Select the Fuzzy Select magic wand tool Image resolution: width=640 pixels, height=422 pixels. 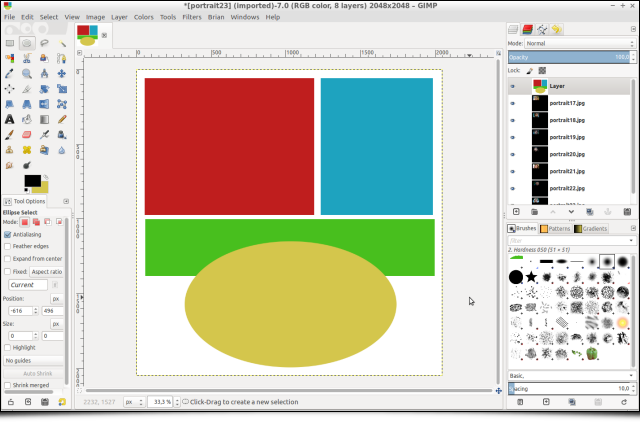pyautogui.click(x=62, y=43)
